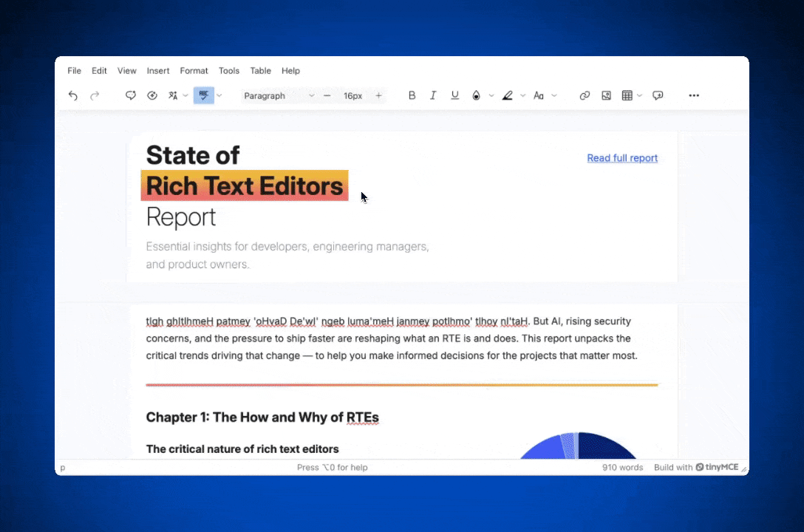Open the Paragraph block format dropdown
This screenshot has height=532, width=804.
pyautogui.click(x=279, y=96)
